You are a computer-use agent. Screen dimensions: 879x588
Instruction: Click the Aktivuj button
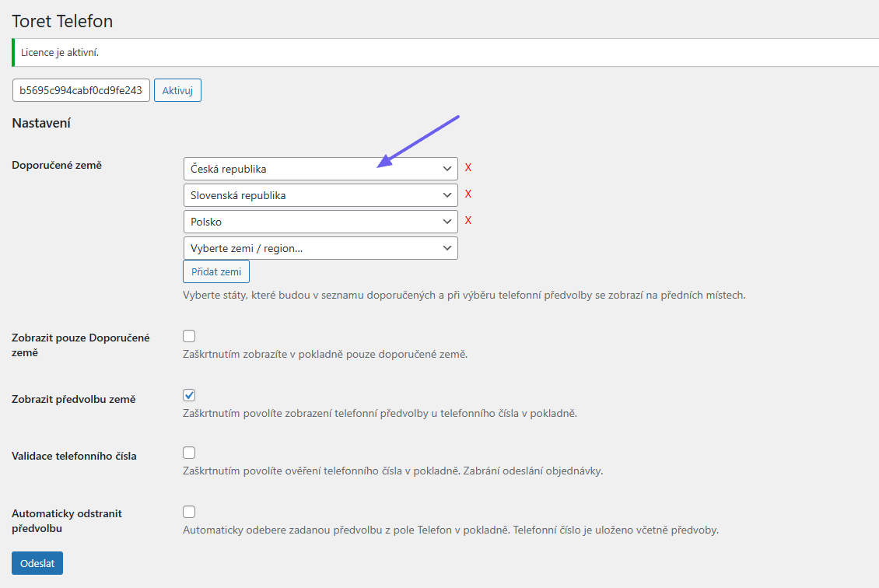pyautogui.click(x=177, y=90)
